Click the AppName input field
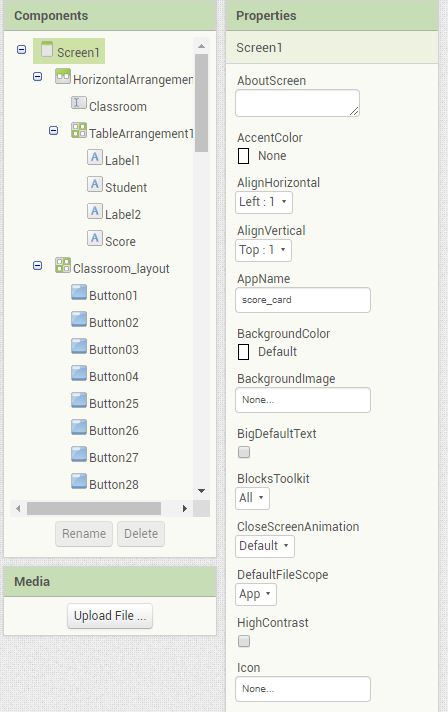 point(303,300)
